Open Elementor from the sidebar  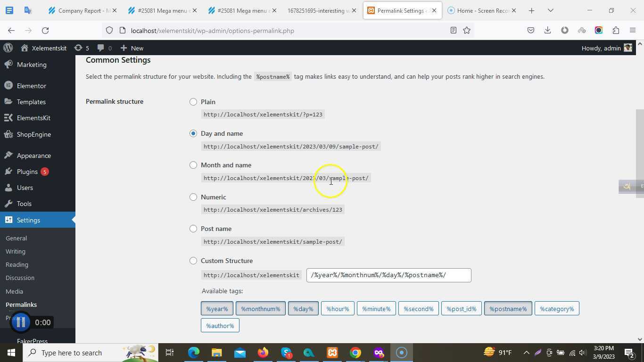(x=31, y=85)
